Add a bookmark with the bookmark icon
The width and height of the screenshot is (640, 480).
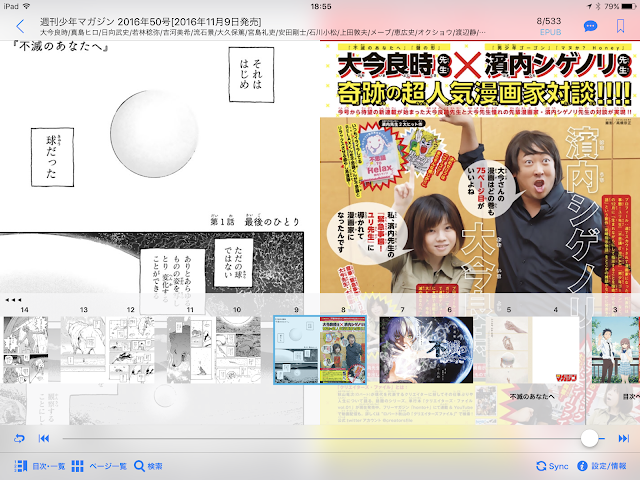pyautogui.click(x=620, y=26)
